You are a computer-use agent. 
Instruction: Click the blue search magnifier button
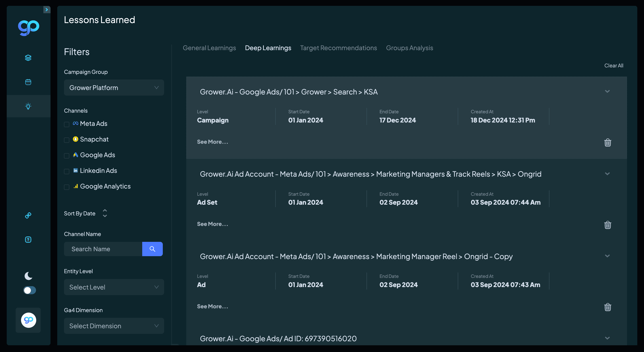click(152, 249)
